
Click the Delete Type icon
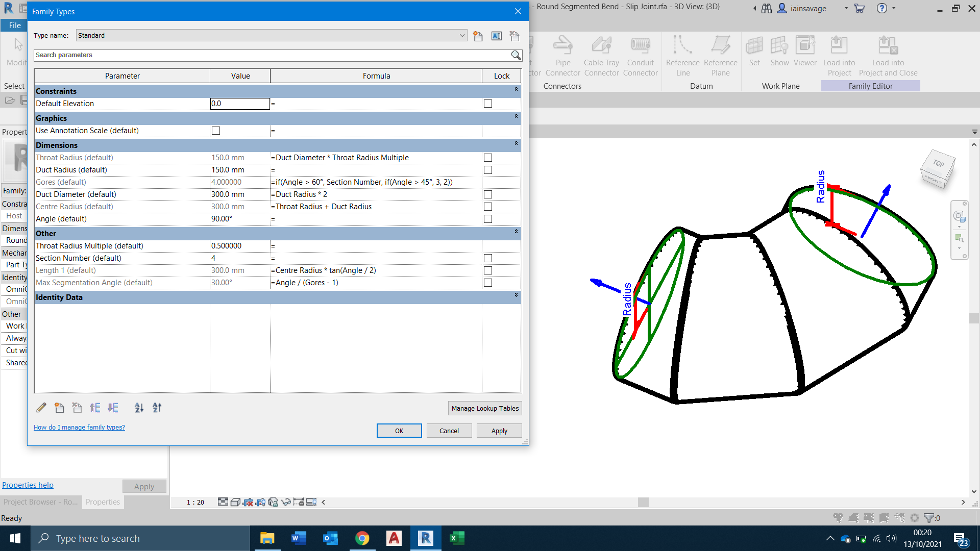[514, 36]
